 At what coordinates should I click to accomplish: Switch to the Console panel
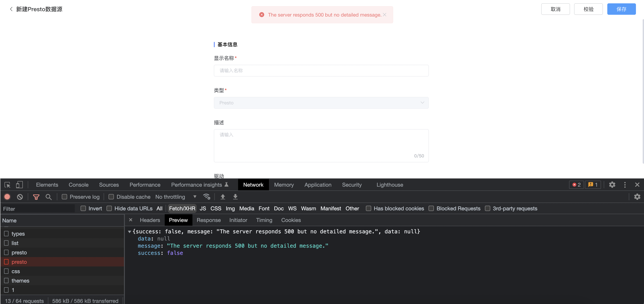click(78, 185)
